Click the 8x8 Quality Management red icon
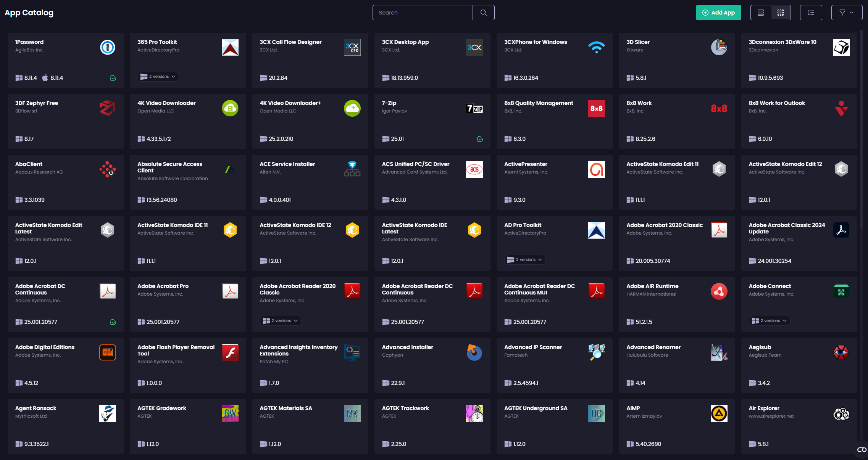 click(596, 108)
